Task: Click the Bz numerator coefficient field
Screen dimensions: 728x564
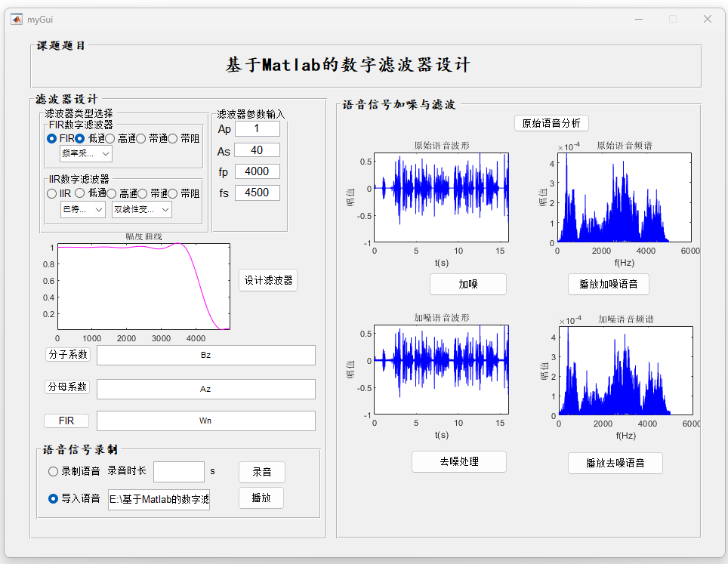Action: pos(206,355)
